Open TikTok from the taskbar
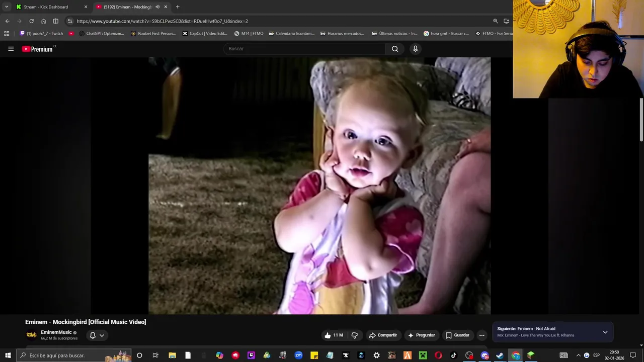The image size is (644, 362). 453,355
